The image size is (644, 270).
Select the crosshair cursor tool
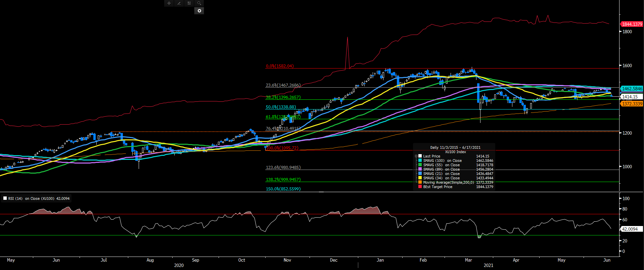point(169,3)
